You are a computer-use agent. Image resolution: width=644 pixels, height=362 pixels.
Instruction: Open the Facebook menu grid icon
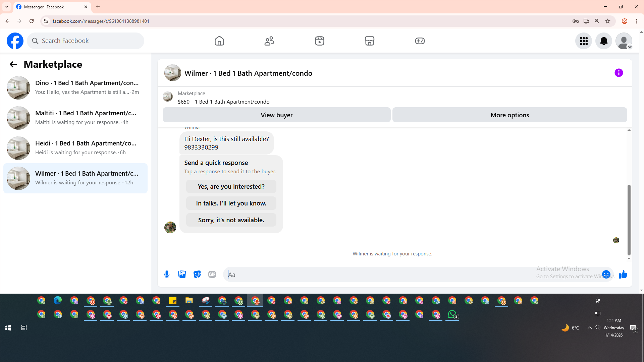point(584,41)
